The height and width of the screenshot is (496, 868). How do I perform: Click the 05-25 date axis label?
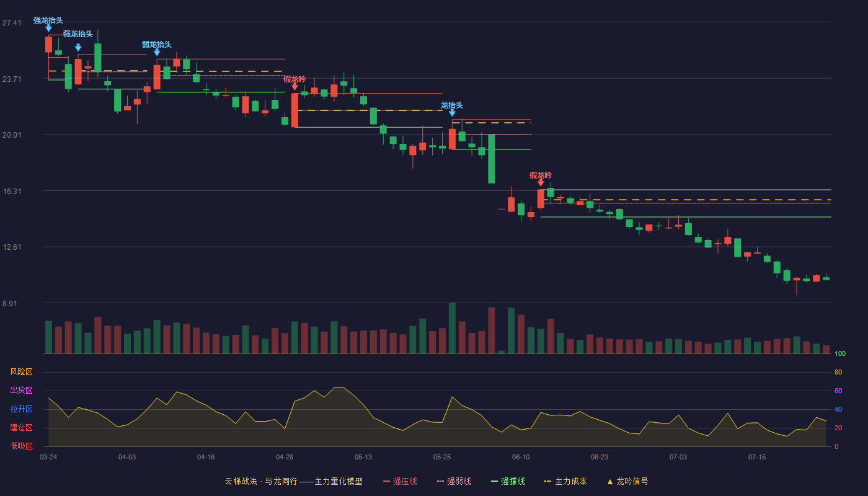tap(442, 457)
